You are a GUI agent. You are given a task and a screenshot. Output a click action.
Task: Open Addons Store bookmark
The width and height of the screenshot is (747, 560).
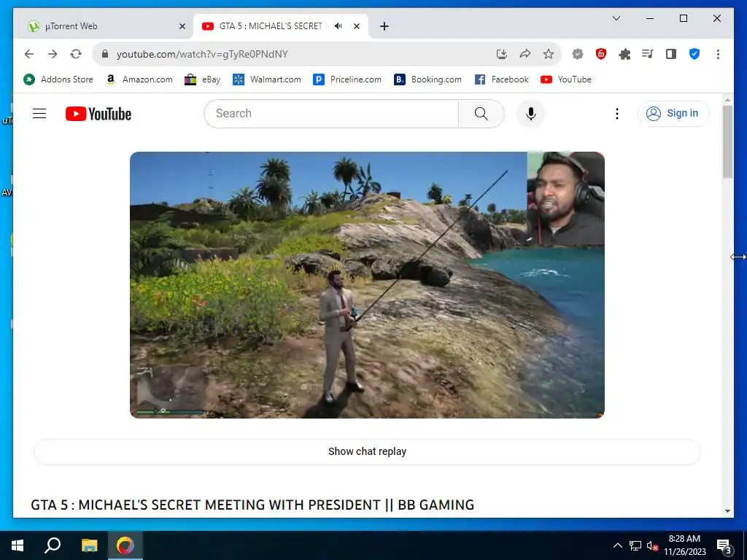tap(58, 79)
